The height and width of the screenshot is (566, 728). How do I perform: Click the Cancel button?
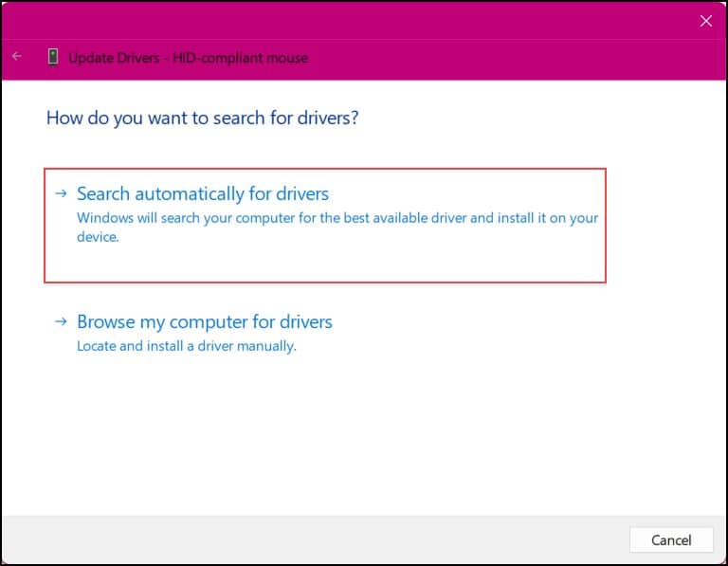[671, 540]
